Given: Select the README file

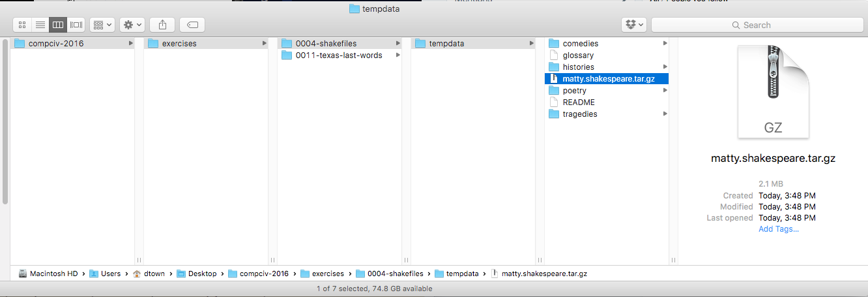Looking at the screenshot, I should tap(607, 102).
